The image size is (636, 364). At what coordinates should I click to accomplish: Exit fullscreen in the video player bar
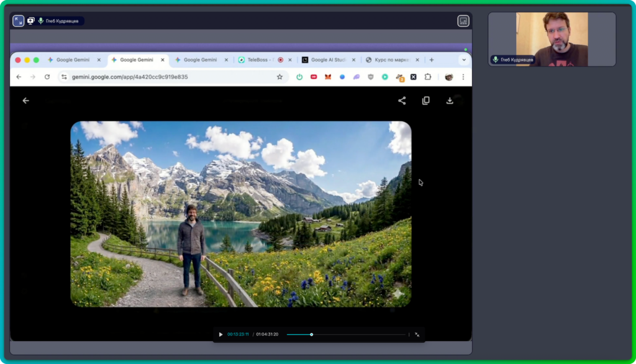coord(417,335)
